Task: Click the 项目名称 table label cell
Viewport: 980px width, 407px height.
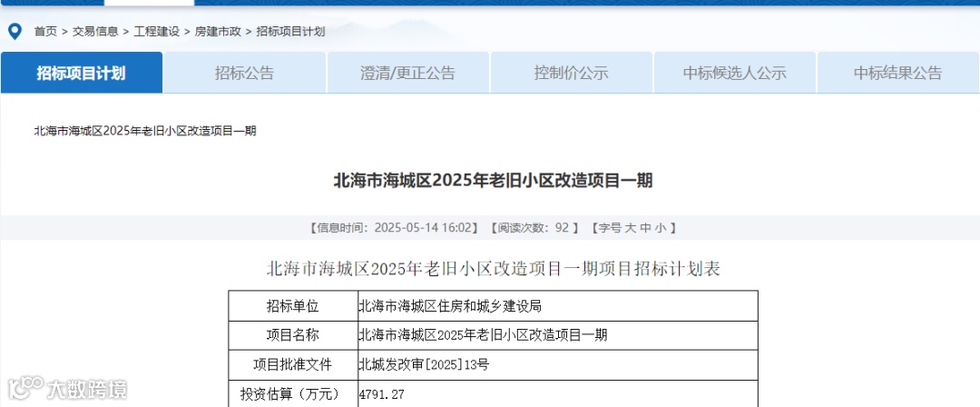Action: 293,335
